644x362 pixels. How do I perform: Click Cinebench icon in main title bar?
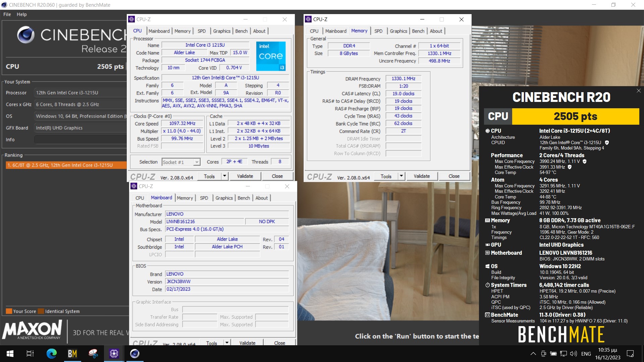coord(4,5)
